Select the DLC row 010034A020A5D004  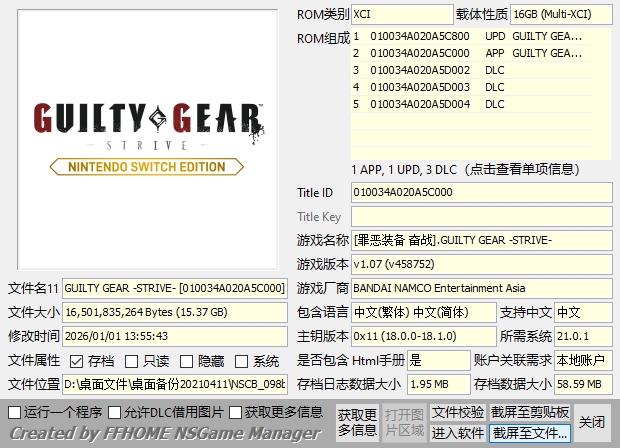pyautogui.click(x=471, y=104)
